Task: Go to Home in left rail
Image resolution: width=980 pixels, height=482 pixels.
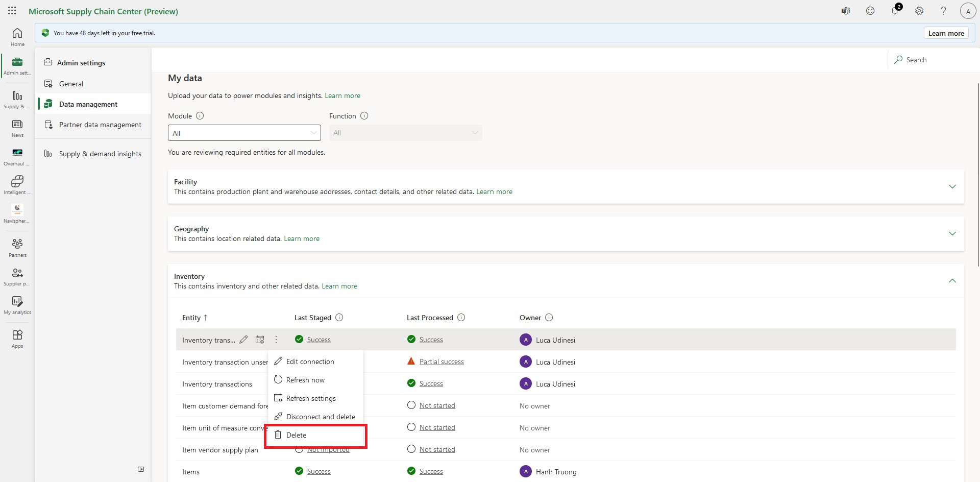Action: (x=17, y=37)
